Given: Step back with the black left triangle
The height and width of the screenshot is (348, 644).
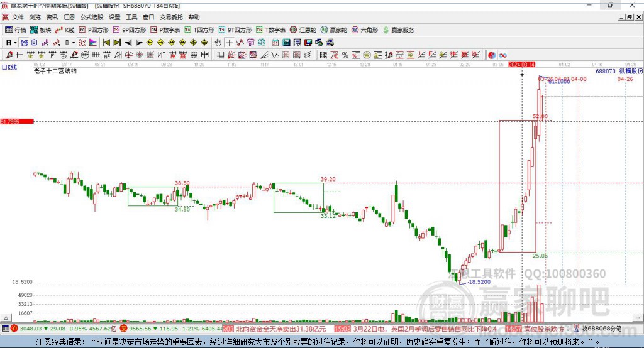Looking at the screenshot, I should (x=128, y=43).
